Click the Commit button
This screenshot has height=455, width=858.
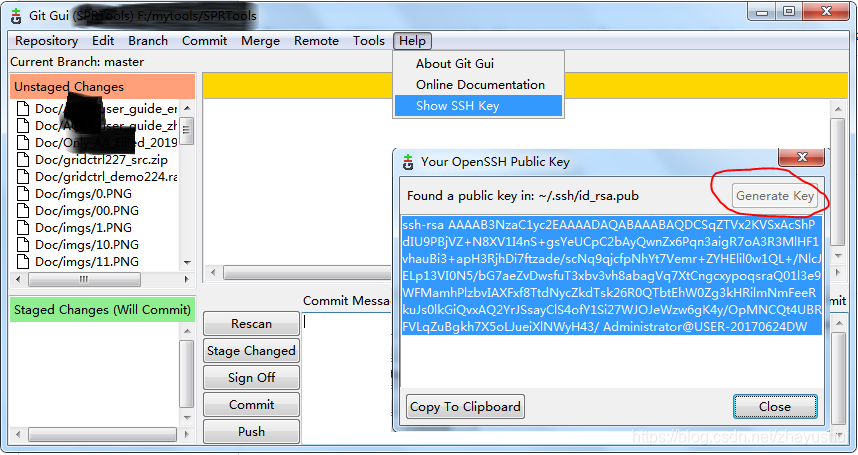[251, 405]
